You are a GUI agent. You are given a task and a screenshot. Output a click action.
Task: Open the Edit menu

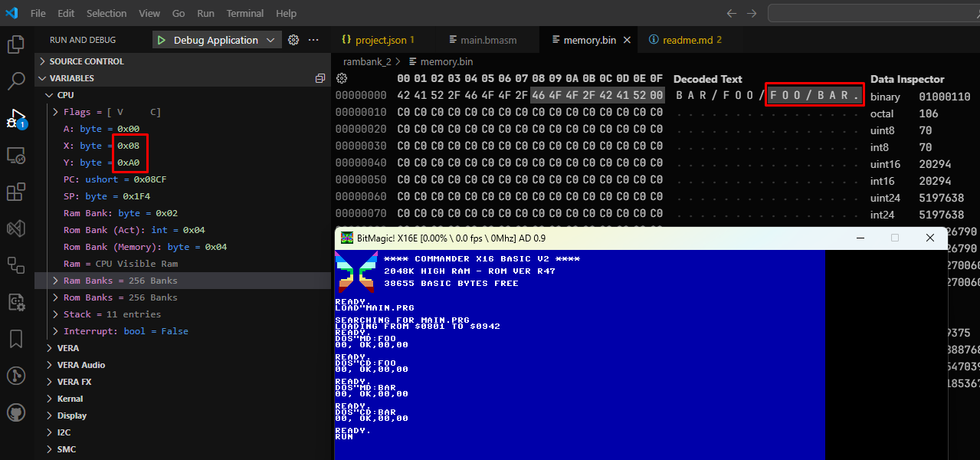pyautogui.click(x=66, y=14)
